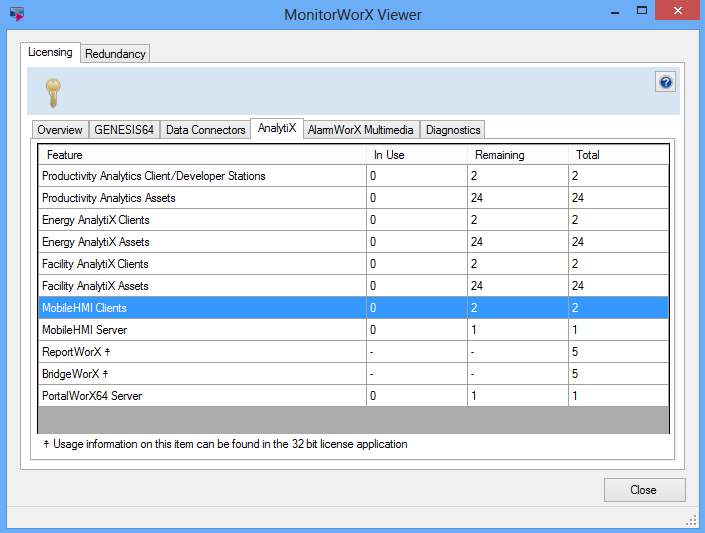Viewport: 705px width, 533px height.
Task: Select the Licensing tab
Action: [x=50, y=52]
